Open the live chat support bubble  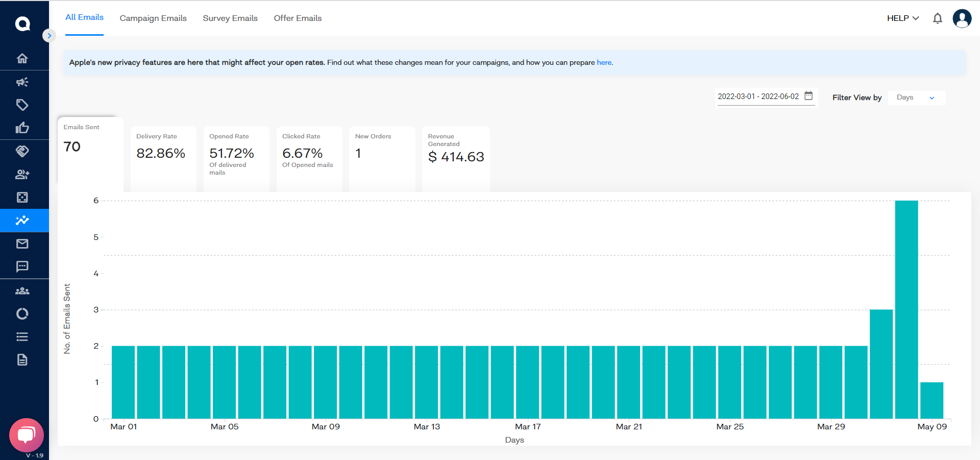pyautogui.click(x=27, y=435)
